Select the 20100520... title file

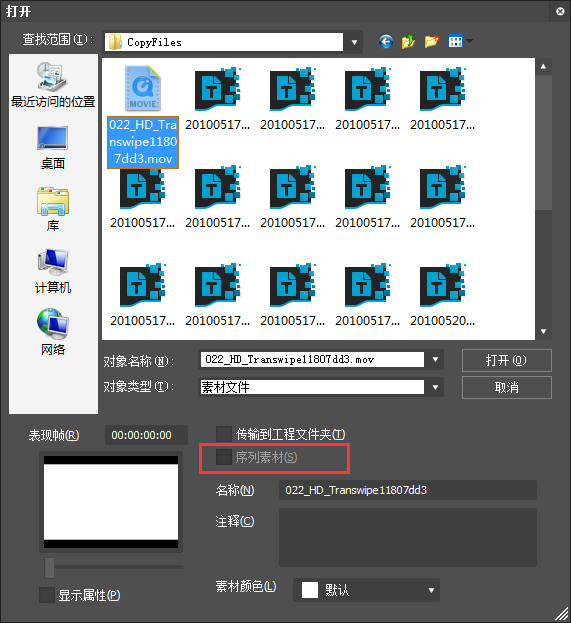click(442, 295)
